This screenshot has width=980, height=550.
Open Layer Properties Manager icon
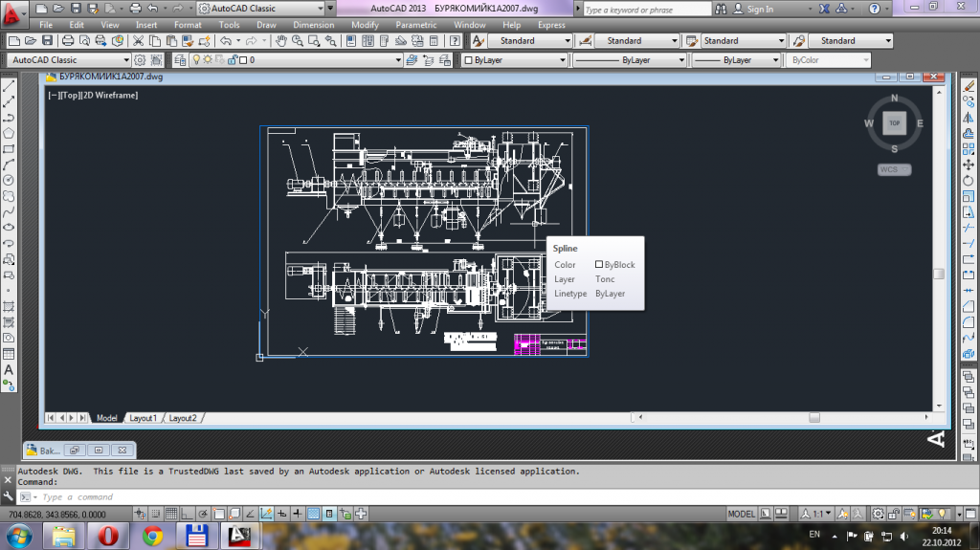coord(180,60)
